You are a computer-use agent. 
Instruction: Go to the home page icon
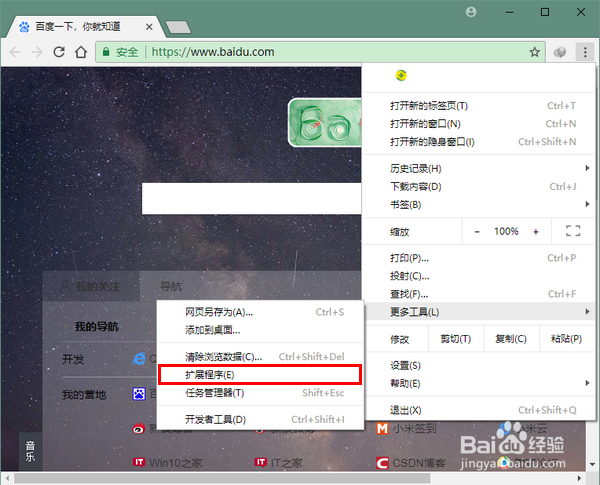(81, 52)
